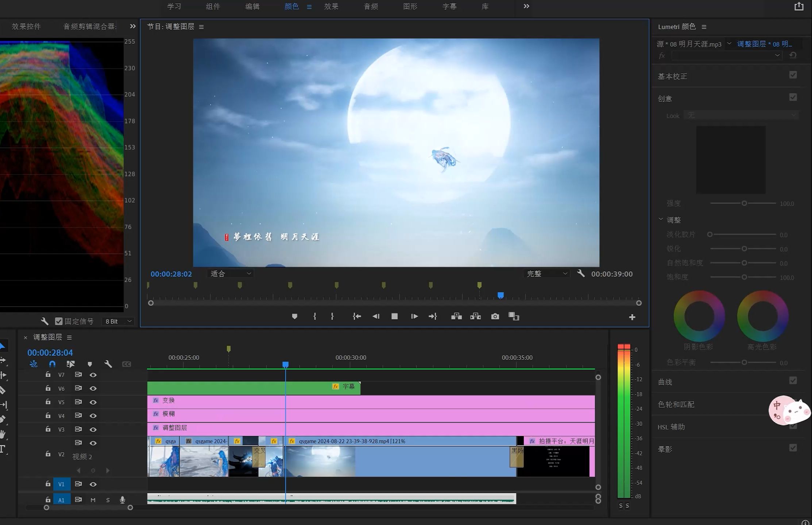Click the Mark Out bracket icon
The image size is (812, 525).
pyautogui.click(x=332, y=316)
